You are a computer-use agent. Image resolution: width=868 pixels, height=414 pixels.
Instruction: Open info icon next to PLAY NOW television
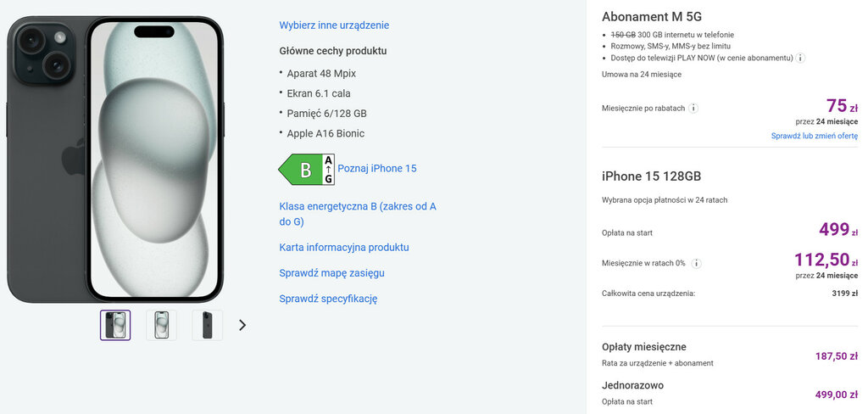[800, 58]
